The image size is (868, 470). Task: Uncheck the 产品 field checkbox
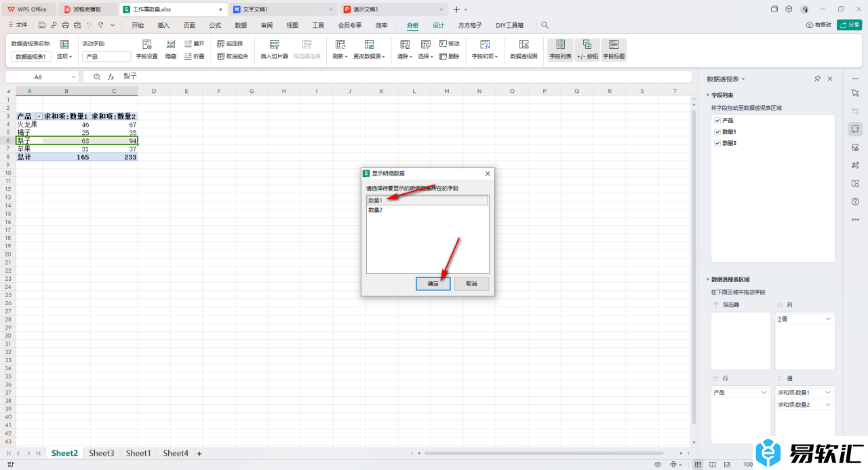click(717, 121)
